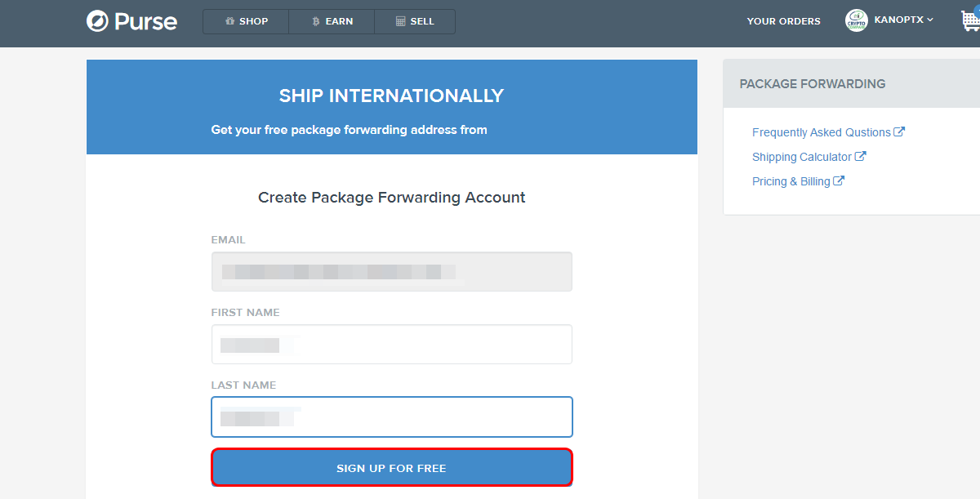The width and height of the screenshot is (980, 499).
Task: Click the calculator icon in SELL tab
Action: [x=400, y=21]
